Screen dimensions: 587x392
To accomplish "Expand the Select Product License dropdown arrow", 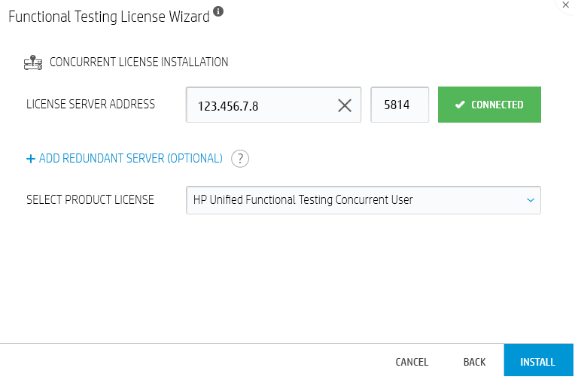I will click(x=531, y=200).
